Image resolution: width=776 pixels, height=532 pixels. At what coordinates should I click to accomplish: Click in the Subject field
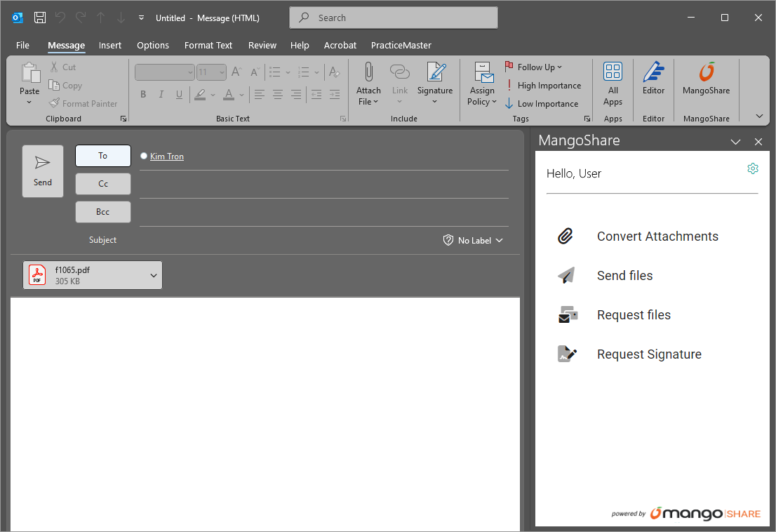[281, 240]
